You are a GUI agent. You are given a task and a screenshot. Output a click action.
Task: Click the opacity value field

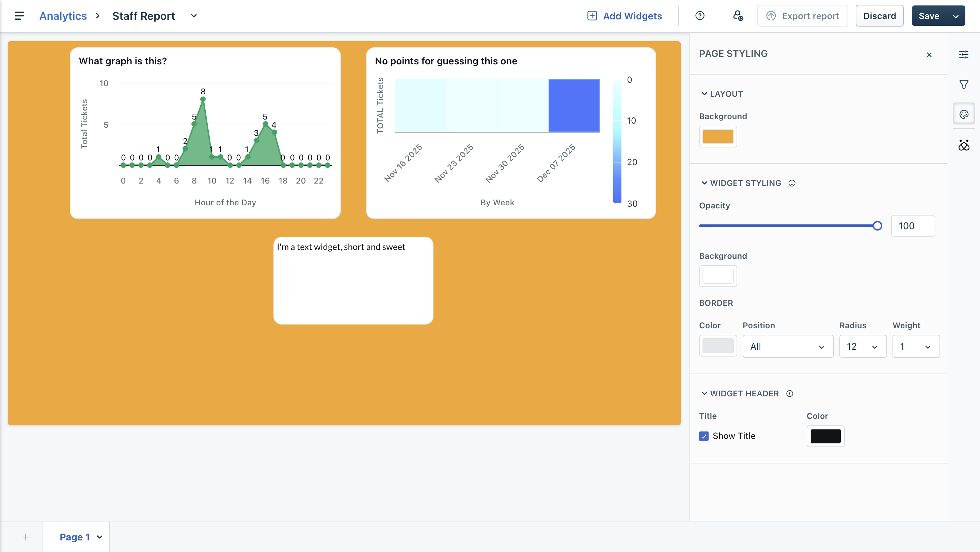tap(912, 225)
